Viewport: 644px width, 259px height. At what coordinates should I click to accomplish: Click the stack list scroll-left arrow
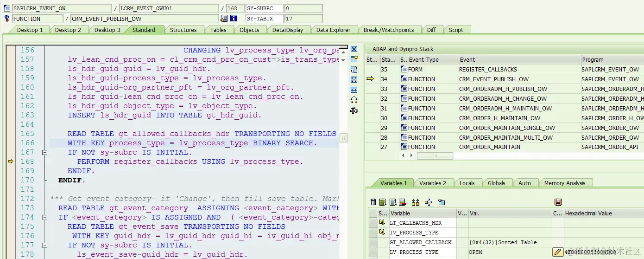point(403,155)
